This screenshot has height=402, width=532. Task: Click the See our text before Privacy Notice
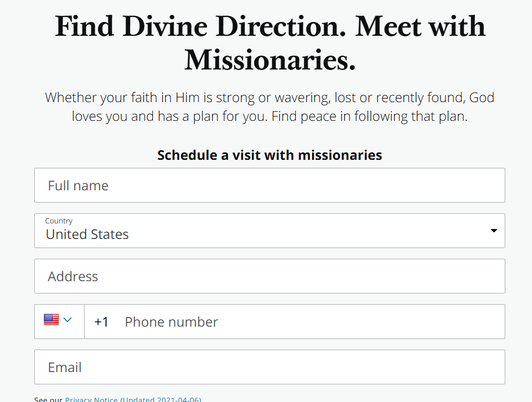click(x=48, y=399)
